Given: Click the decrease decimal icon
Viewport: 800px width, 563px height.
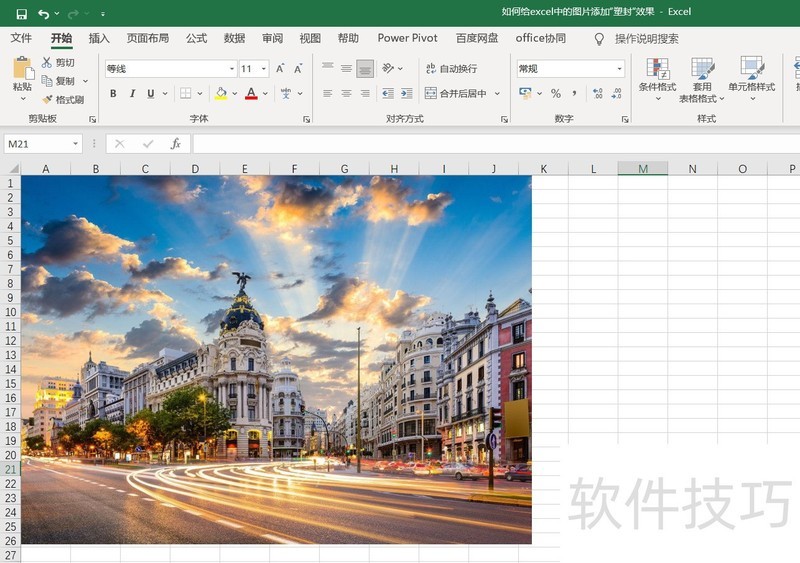Looking at the screenshot, I should point(616,93).
